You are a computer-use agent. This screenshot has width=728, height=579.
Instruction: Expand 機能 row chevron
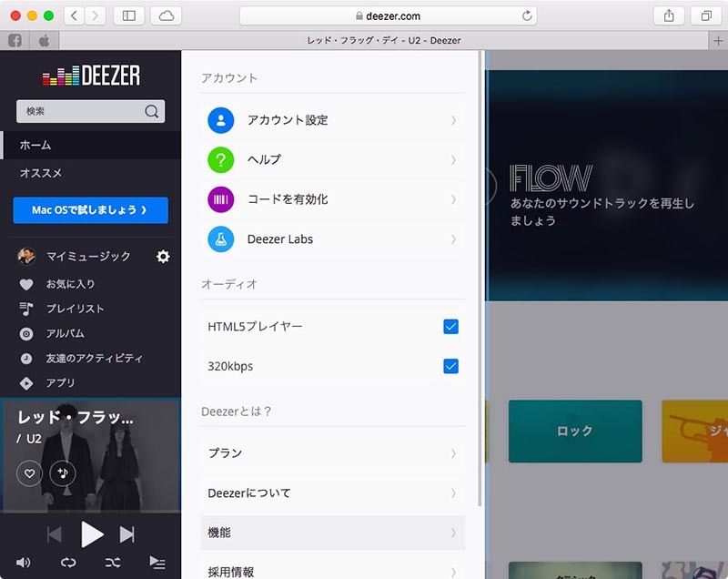(x=453, y=533)
